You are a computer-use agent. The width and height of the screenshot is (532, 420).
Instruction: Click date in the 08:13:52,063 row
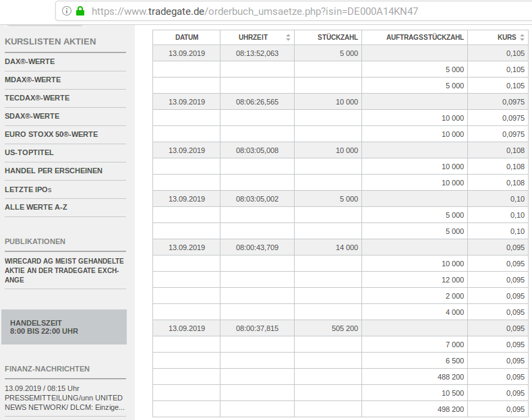(x=187, y=53)
